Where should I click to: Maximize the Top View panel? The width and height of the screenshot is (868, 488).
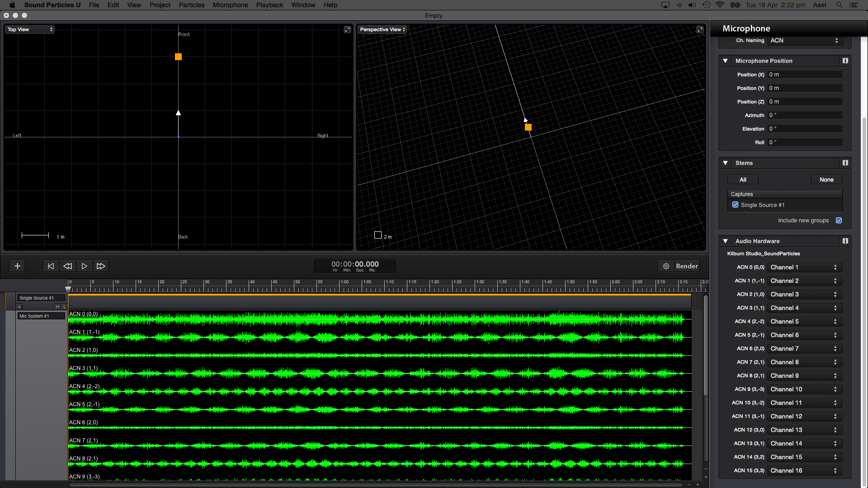tap(347, 29)
